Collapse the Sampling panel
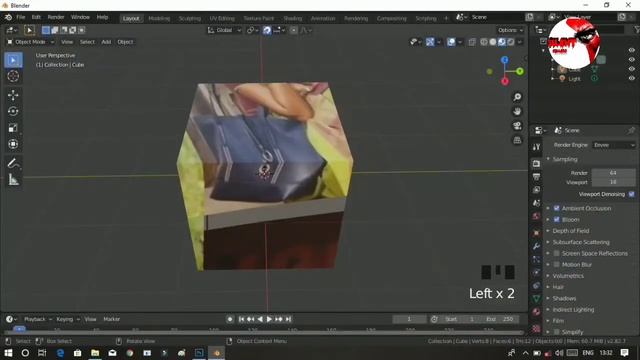Image resolution: width=640 pixels, height=360 pixels. tap(565, 159)
